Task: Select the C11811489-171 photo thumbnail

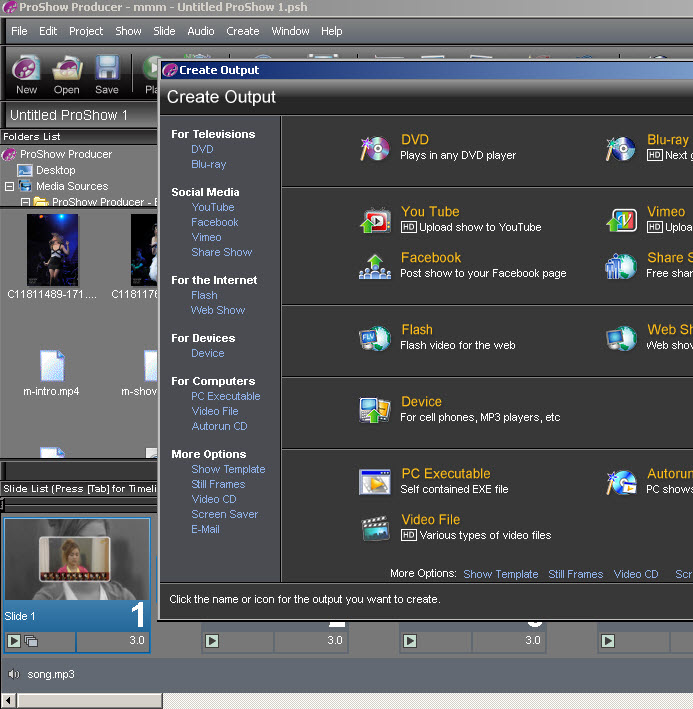Action: click(x=52, y=250)
